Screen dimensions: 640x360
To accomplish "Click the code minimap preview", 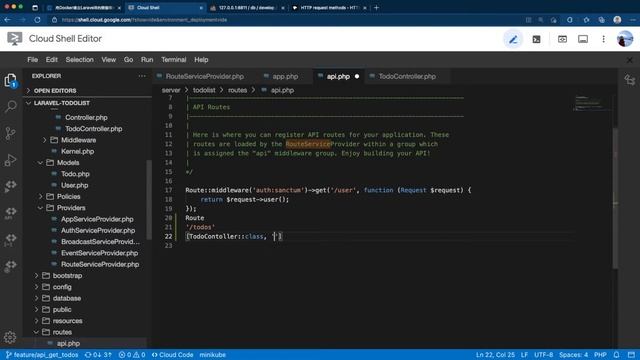I will coord(593,103).
